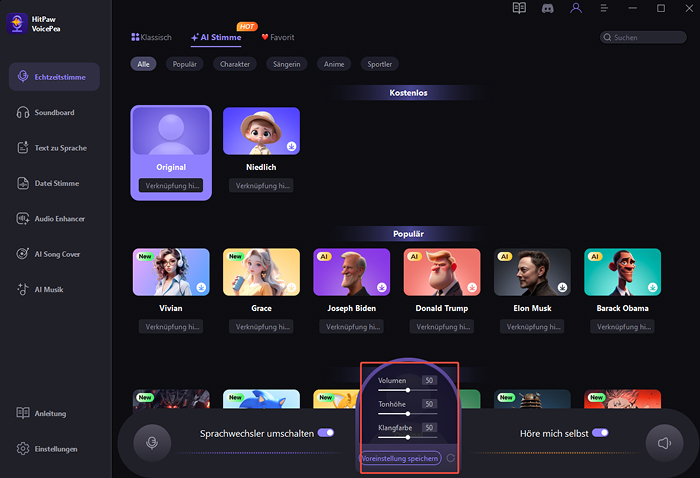Image resolution: width=700 pixels, height=478 pixels.
Task: Open Soundboard in the left sidebar
Action: point(54,112)
